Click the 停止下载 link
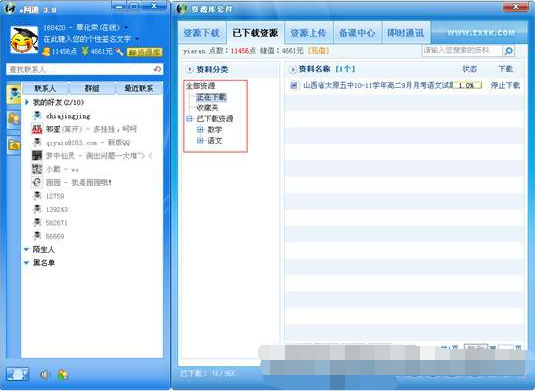 click(x=505, y=85)
